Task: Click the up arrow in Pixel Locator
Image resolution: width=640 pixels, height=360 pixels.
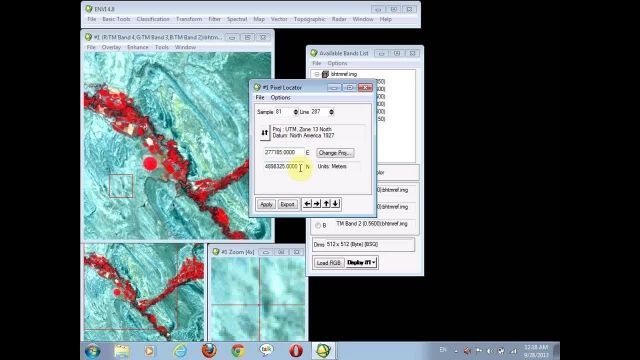Action: coord(326,204)
